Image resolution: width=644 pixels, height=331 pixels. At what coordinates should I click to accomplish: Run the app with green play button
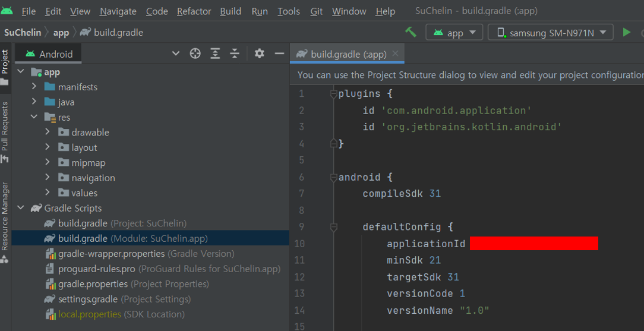[626, 32]
